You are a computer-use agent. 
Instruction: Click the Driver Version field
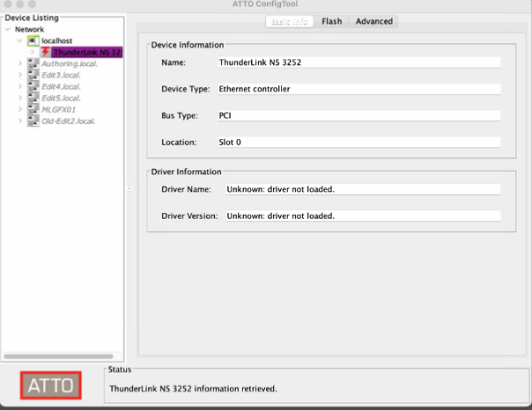coord(363,216)
